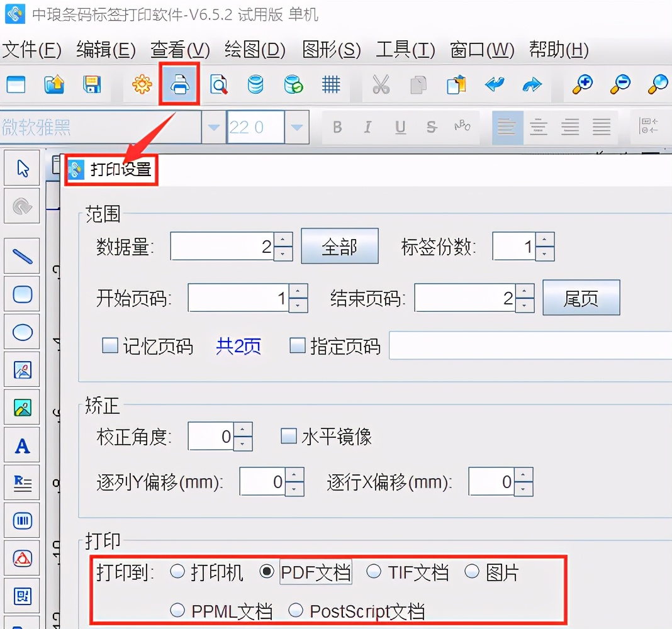This screenshot has width=672, height=629.
Task: Click the zoom in magnifier icon
Action: pos(582,84)
